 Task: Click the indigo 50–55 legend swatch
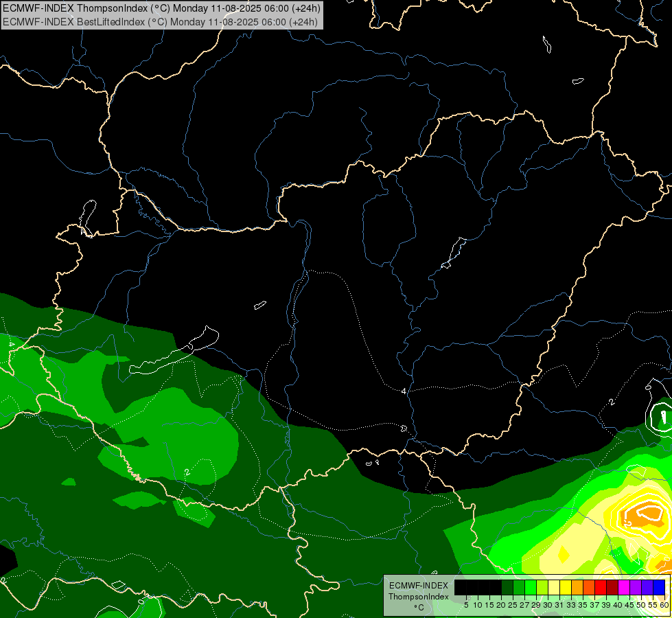(647, 587)
